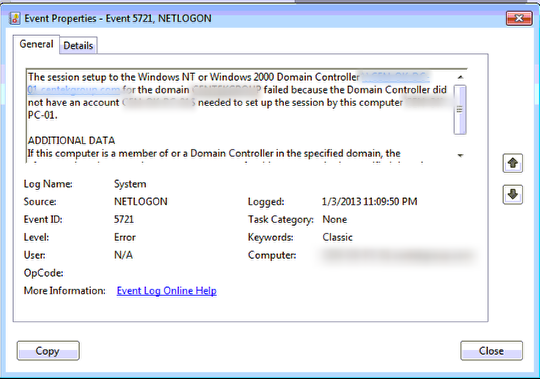540x379 pixels.
Task: Select the General tab
Action: (36, 44)
